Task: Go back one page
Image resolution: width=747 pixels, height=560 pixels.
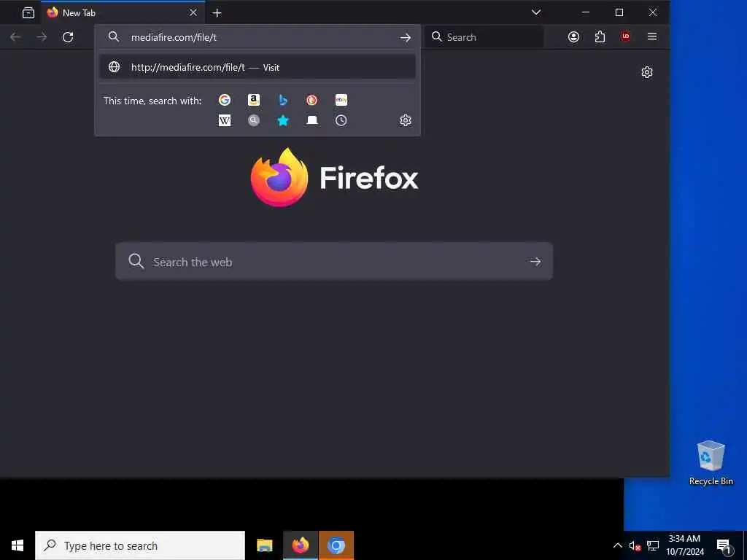Action: tap(16, 37)
